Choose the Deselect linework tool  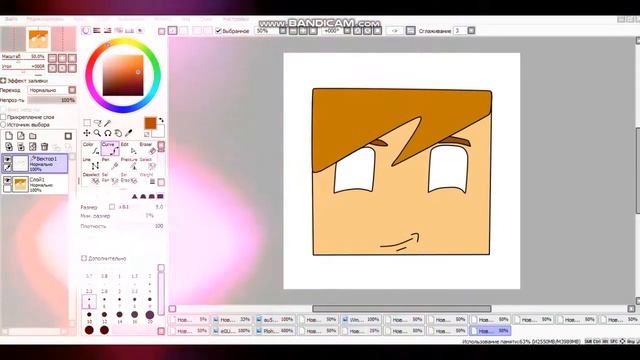(91, 179)
